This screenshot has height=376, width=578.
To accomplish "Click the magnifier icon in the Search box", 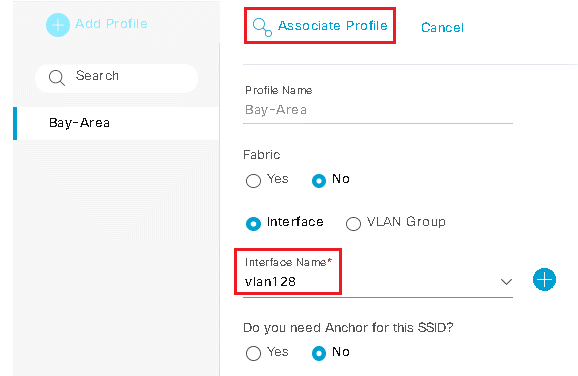I will point(56,78).
